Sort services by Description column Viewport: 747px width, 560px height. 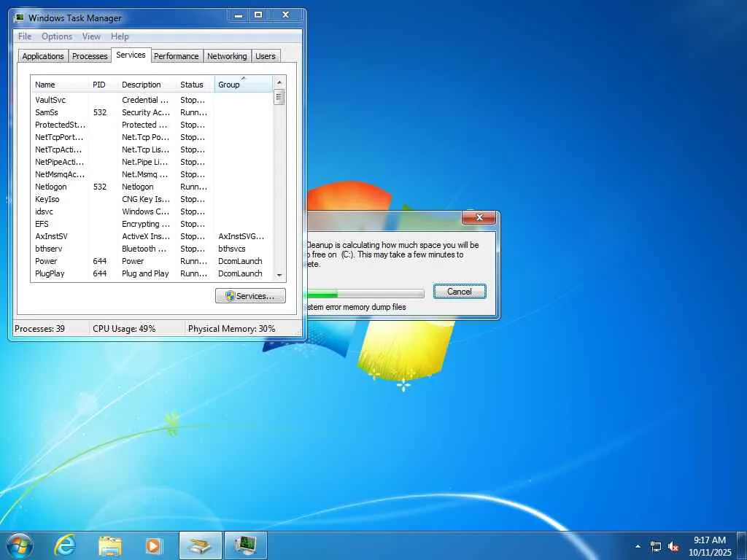pyautogui.click(x=147, y=85)
